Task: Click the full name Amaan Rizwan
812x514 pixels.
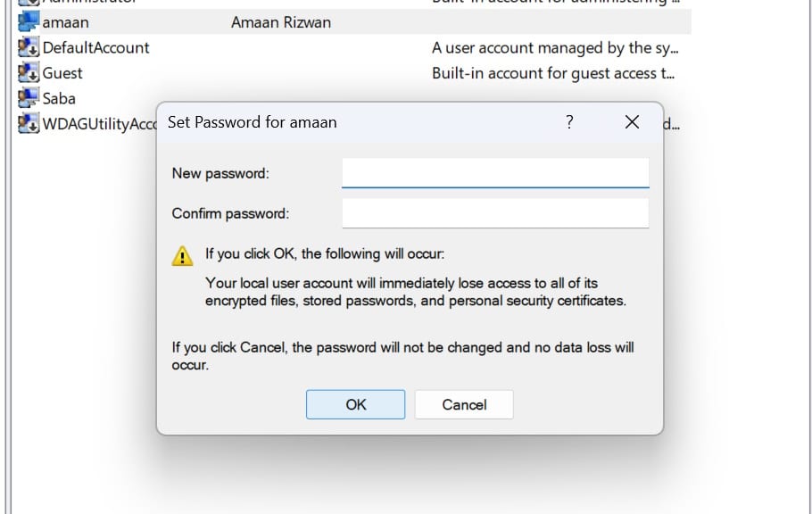Action: click(281, 21)
